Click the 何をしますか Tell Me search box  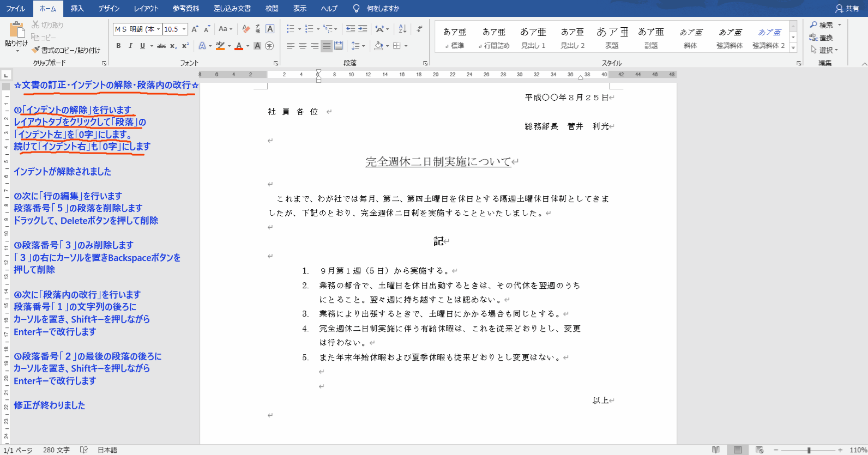pyautogui.click(x=382, y=8)
